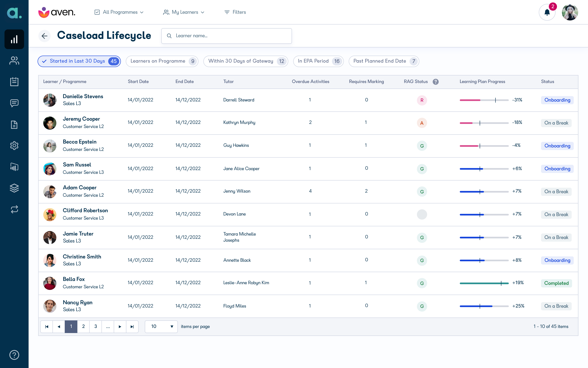Click tutor name Darrell Steward
Image resolution: width=588 pixels, height=368 pixels.
[239, 100]
